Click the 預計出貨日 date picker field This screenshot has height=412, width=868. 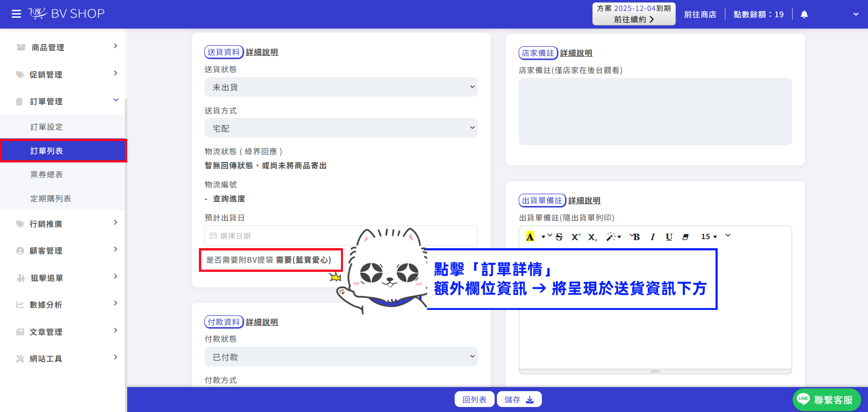[x=341, y=235]
